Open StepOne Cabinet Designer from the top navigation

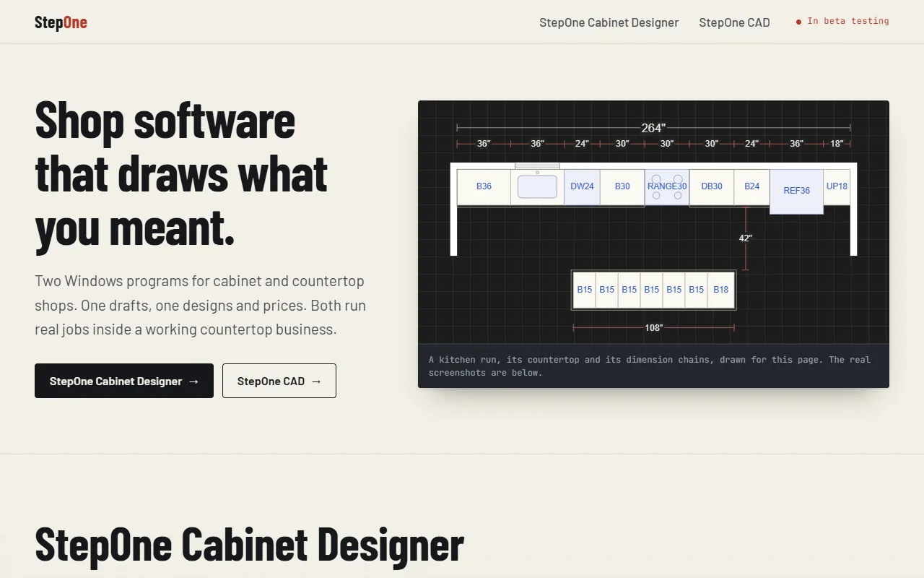coord(609,22)
